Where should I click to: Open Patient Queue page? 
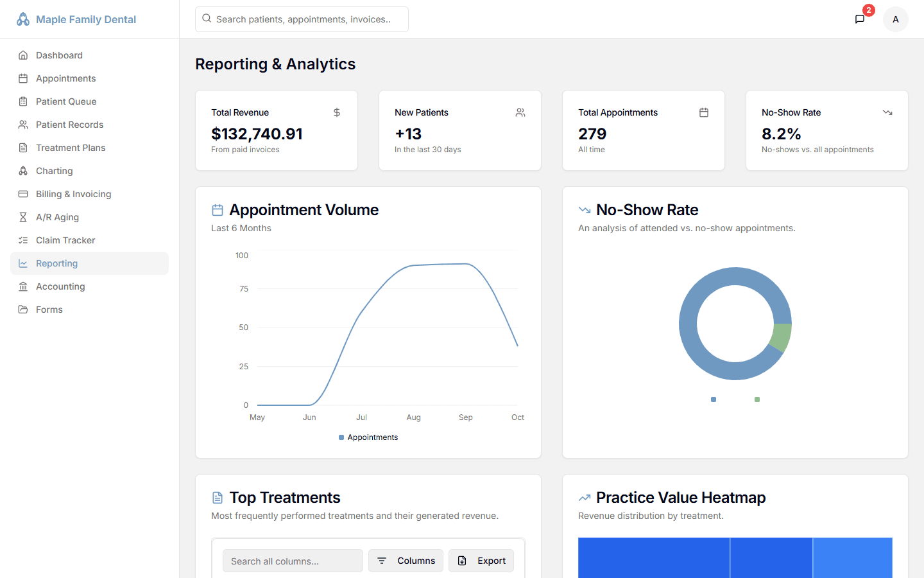[x=89, y=101]
